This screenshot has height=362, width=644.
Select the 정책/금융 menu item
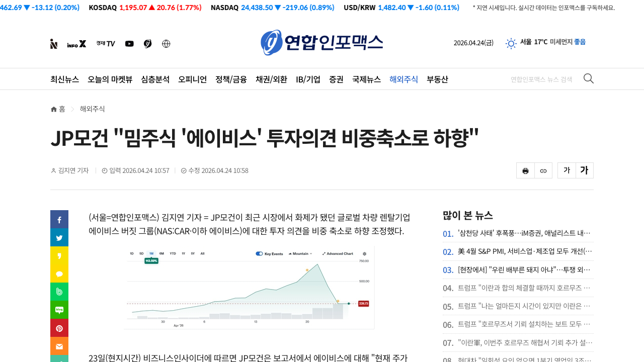(231, 79)
